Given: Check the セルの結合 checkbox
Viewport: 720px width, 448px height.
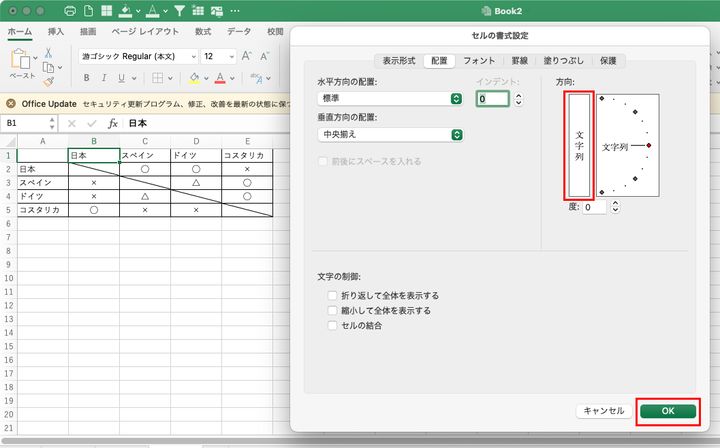Looking at the screenshot, I should click(x=332, y=326).
